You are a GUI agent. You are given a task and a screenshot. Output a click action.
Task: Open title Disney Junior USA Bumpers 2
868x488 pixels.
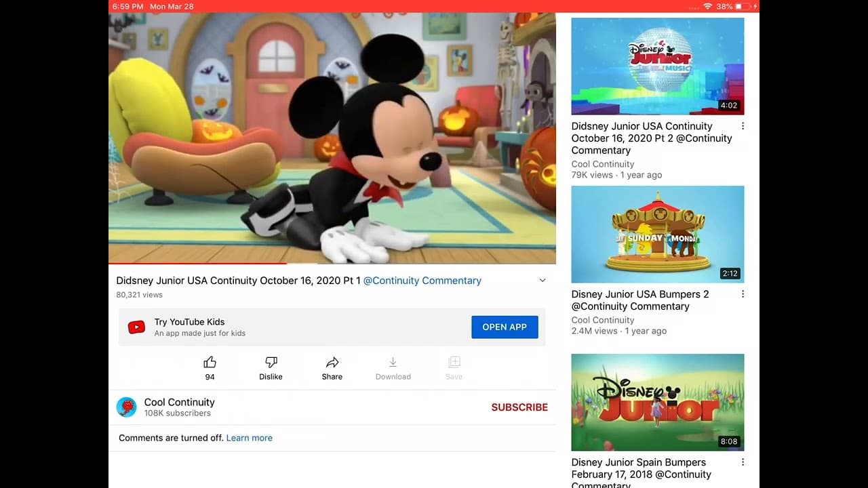[x=640, y=300]
